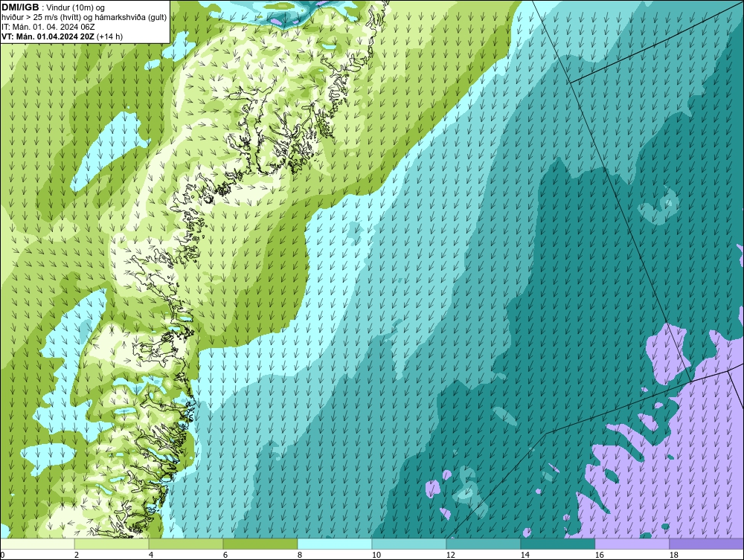Click the scale label '8'
The image size is (744, 560).
click(299, 555)
